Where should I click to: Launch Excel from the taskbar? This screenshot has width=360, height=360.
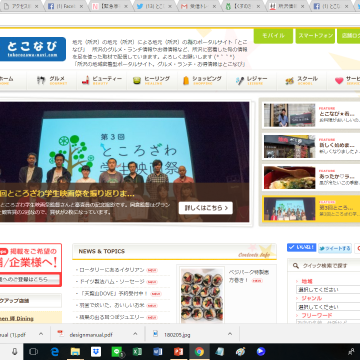pyautogui.click(x=137, y=352)
